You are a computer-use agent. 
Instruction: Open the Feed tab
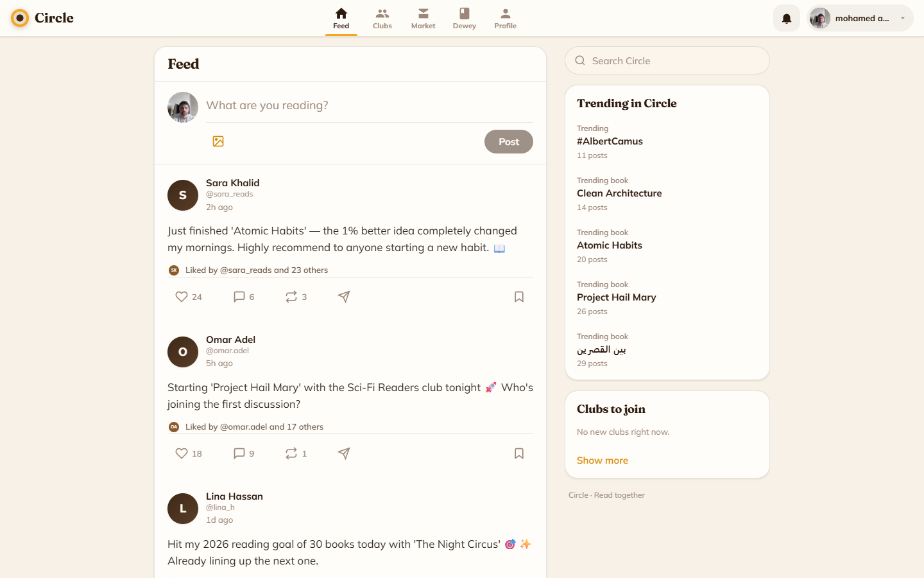click(341, 19)
